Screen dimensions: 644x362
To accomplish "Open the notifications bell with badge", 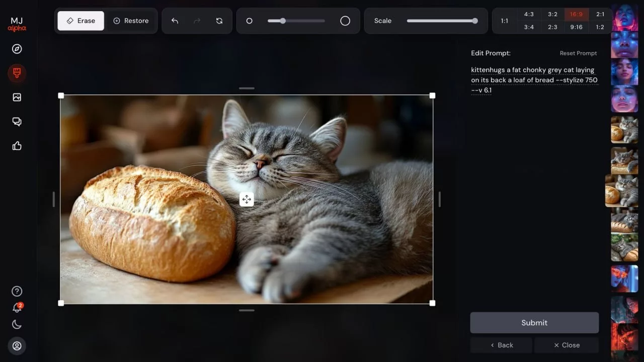I will (x=17, y=308).
